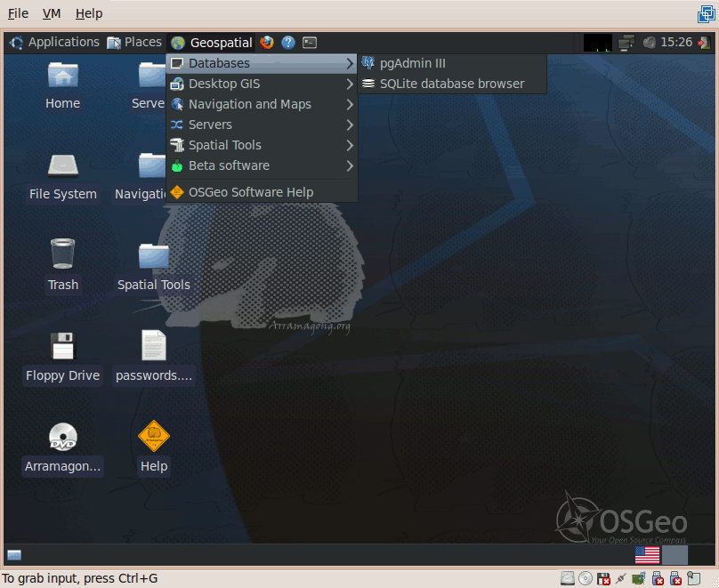The image size is (719, 588).
Task: Expand the Servers submenu arrow
Action: [350, 125]
